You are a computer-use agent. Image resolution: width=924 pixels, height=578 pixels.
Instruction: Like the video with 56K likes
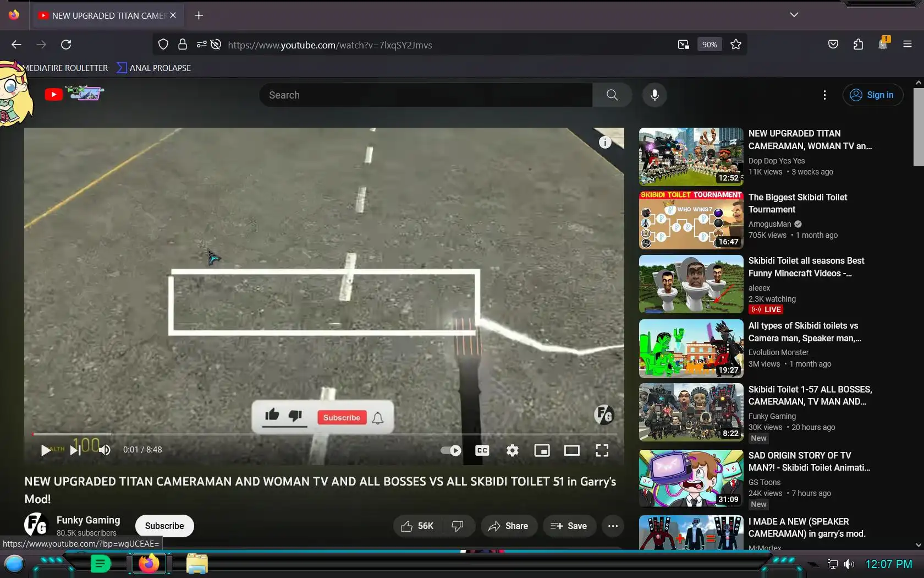coord(417,526)
